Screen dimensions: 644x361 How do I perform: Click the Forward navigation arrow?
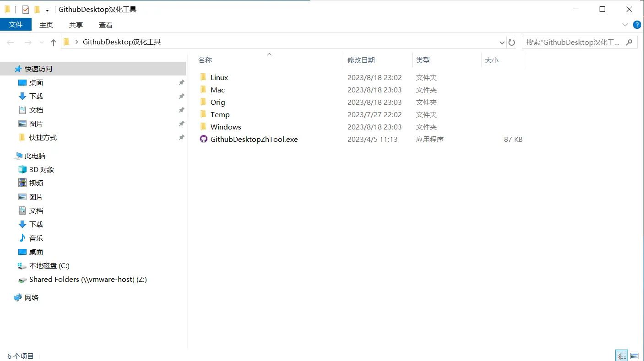pyautogui.click(x=28, y=42)
